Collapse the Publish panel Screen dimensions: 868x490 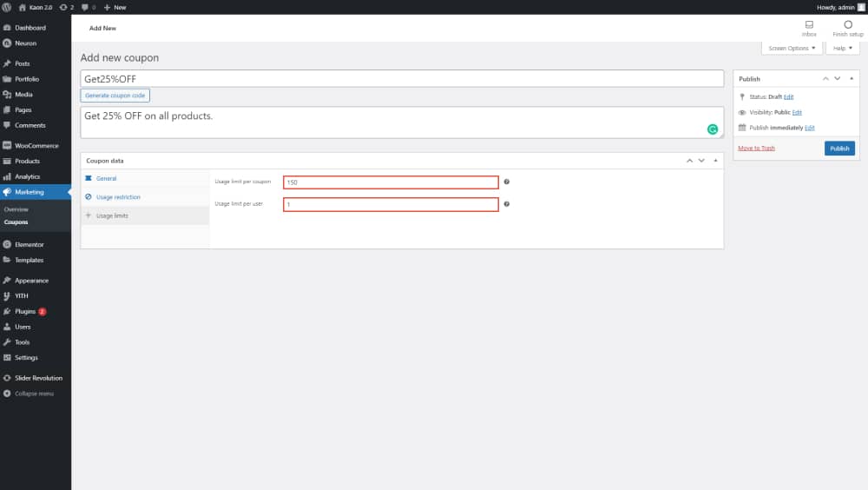(x=851, y=79)
